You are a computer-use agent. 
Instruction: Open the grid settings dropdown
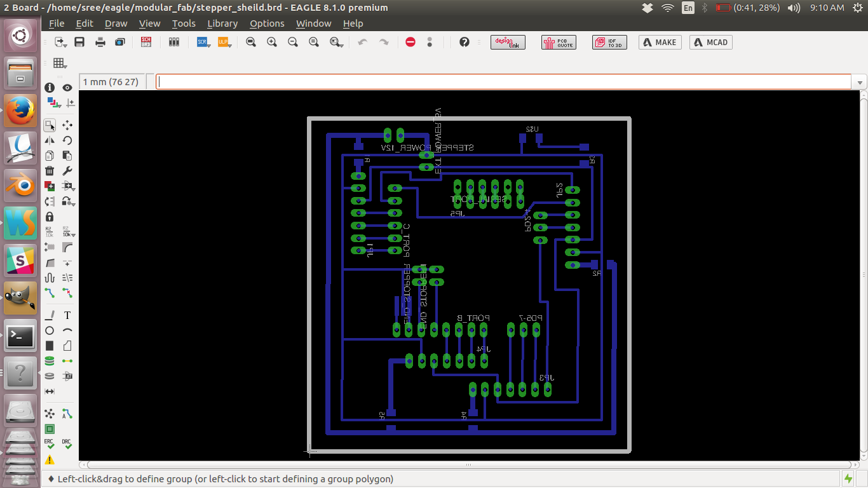[60, 63]
